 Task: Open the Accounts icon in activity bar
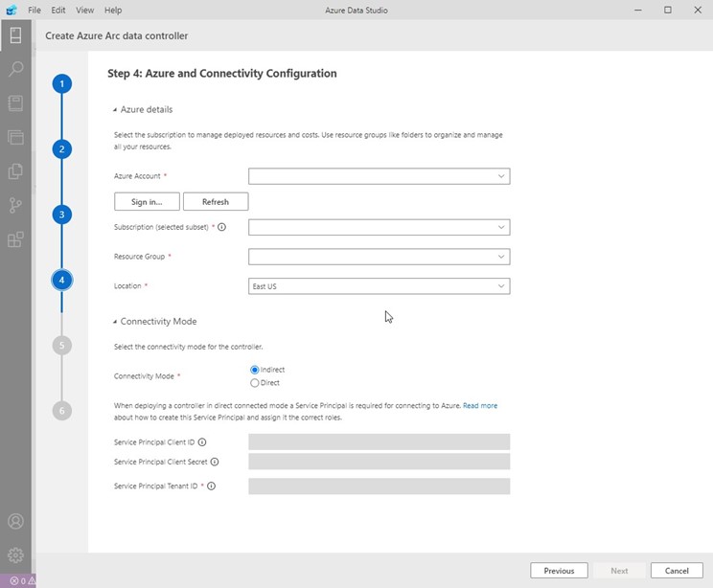15,521
